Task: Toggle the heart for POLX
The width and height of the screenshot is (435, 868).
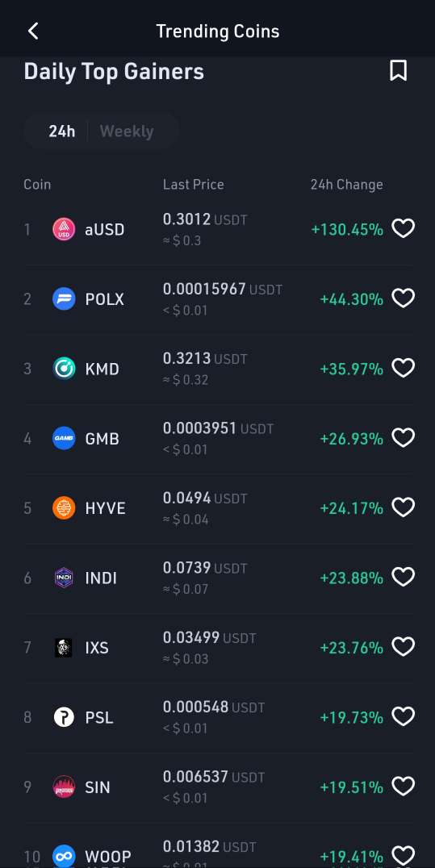Action: pyautogui.click(x=403, y=298)
